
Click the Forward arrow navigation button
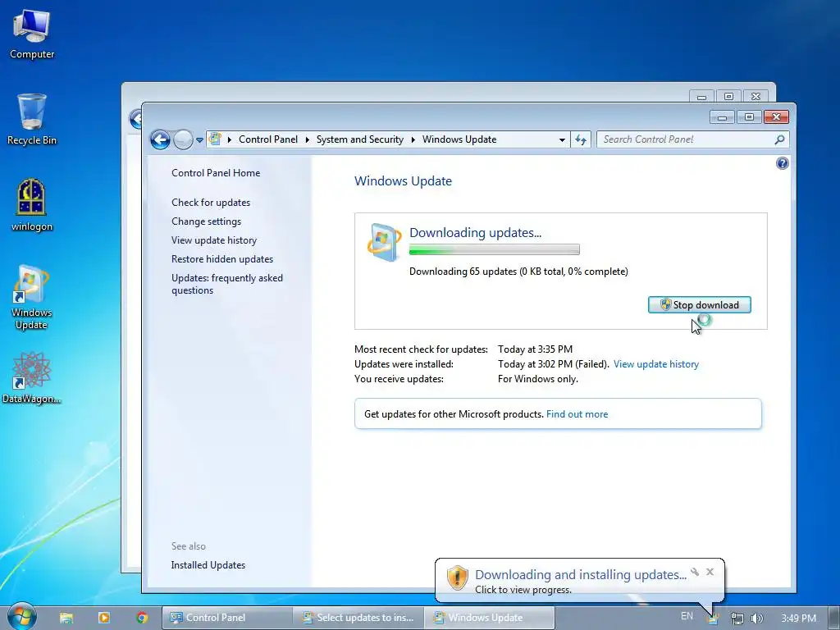[183, 139]
